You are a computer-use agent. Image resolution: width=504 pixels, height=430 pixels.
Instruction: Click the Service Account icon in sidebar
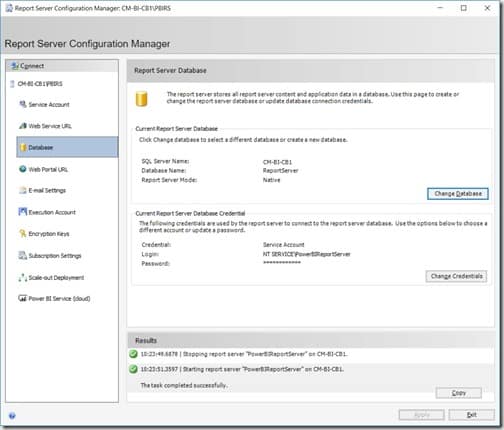[22, 104]
